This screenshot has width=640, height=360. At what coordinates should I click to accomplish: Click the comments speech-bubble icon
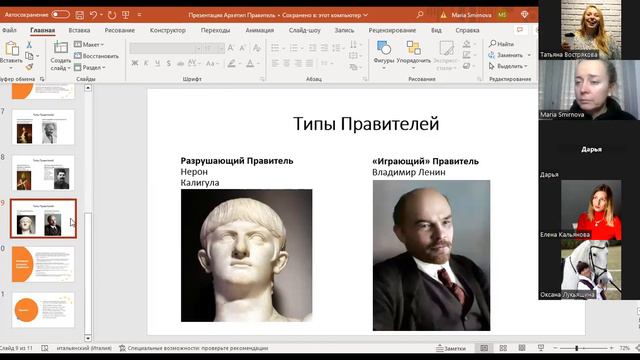click(520, 30)
